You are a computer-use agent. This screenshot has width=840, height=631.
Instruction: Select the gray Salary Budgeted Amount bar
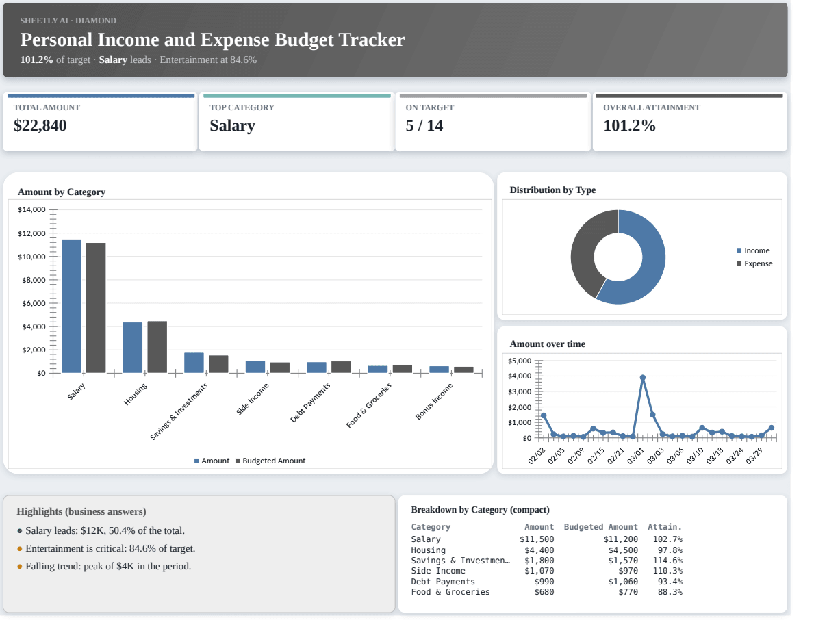[x=96, y=308]
